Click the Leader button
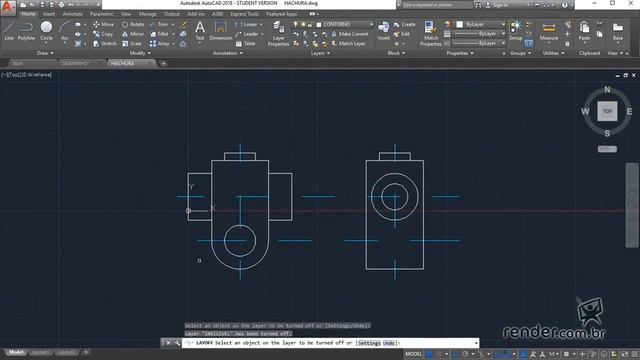Screen dimensions: 640x360 [x=247, y=34]
